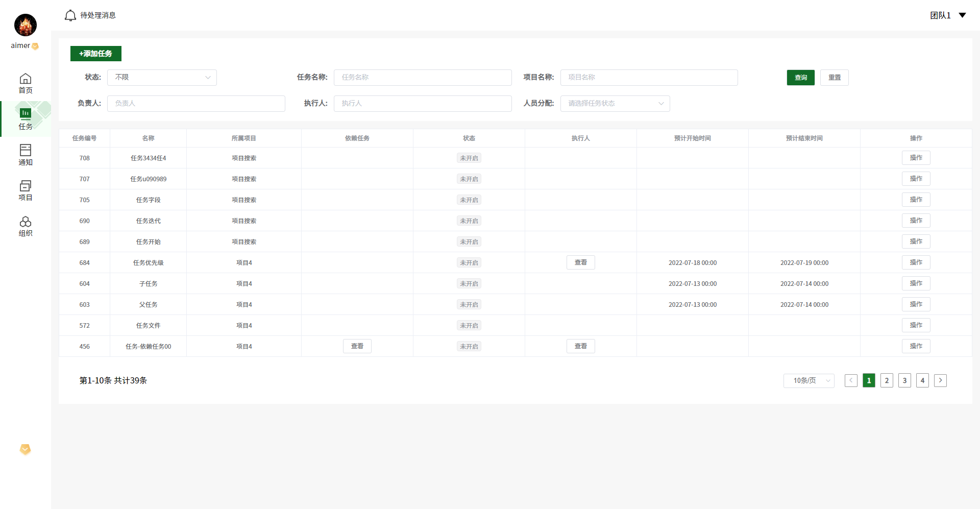Screen dimensions: 980x509
Task: Click task name 任务字段
Action: 149,200
